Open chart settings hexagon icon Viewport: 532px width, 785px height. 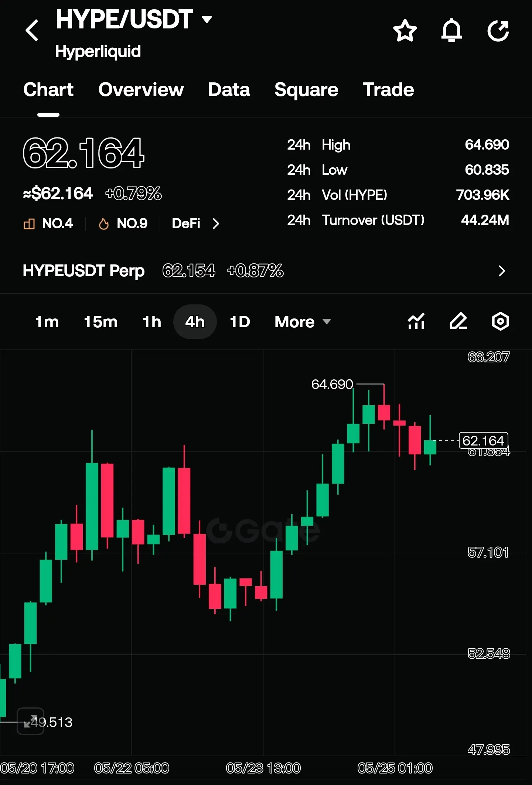pos(501,321)
